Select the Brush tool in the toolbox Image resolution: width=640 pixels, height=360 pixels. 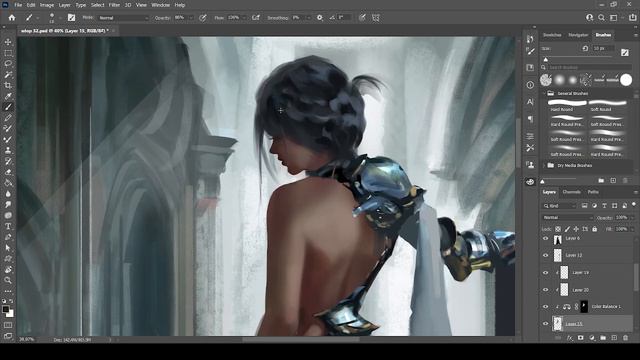(x=8, y=107)
